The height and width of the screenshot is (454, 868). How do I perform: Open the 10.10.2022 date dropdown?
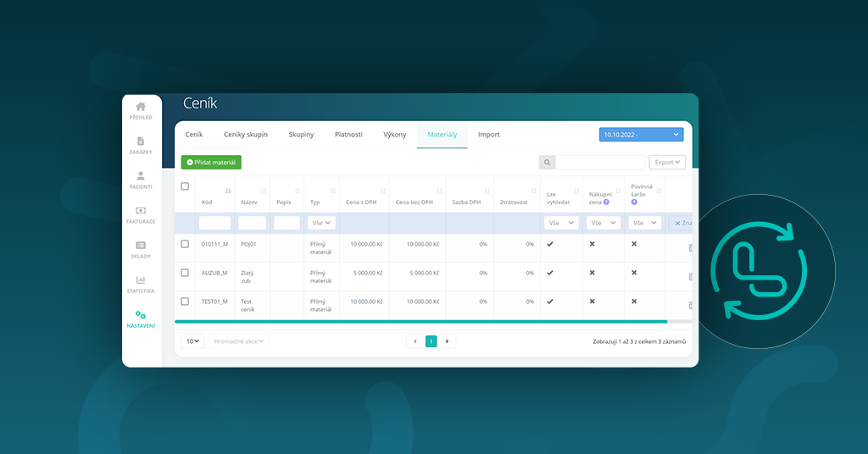coord(641,135)
